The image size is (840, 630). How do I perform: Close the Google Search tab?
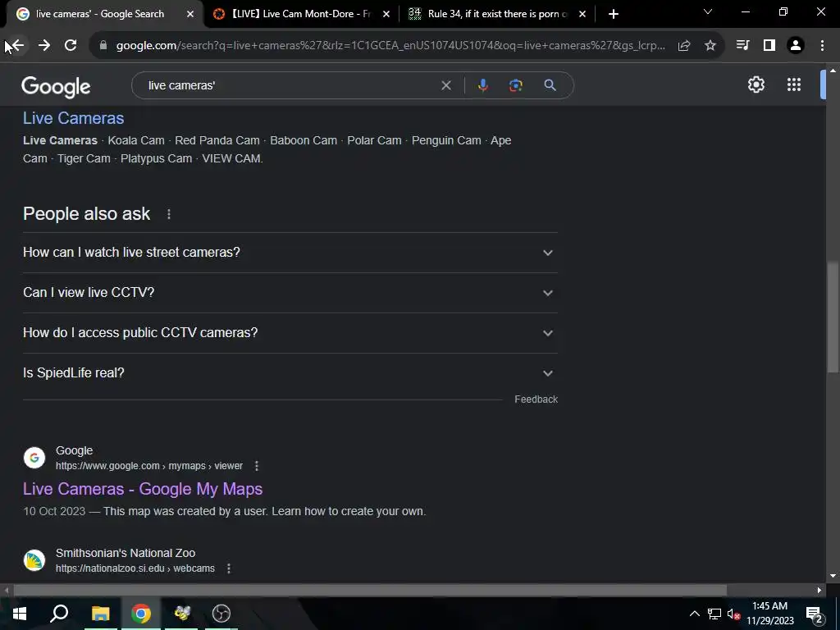tap(190, 15)
